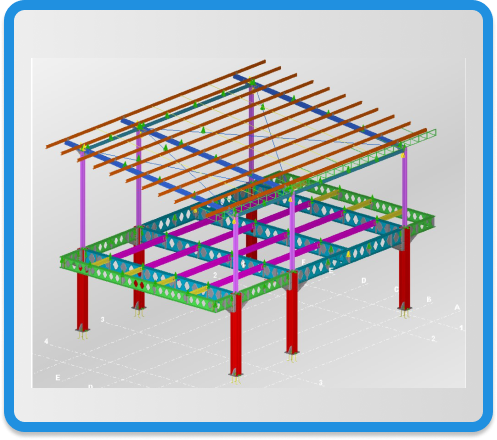The height and width of the screenshot is (440, 497).
Task: Select the frontmost red column
Action: tap(236, 337)
